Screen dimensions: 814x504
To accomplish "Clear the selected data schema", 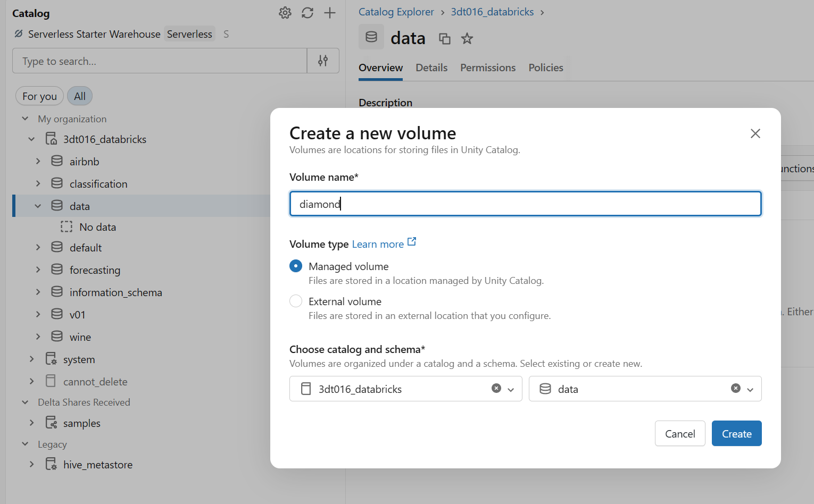I will tap(736, 389).
